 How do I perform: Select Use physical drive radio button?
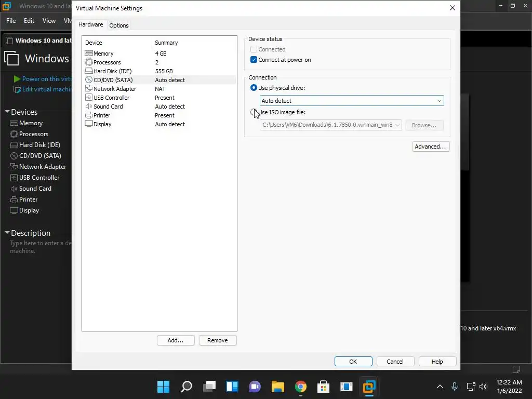point(254,87)
